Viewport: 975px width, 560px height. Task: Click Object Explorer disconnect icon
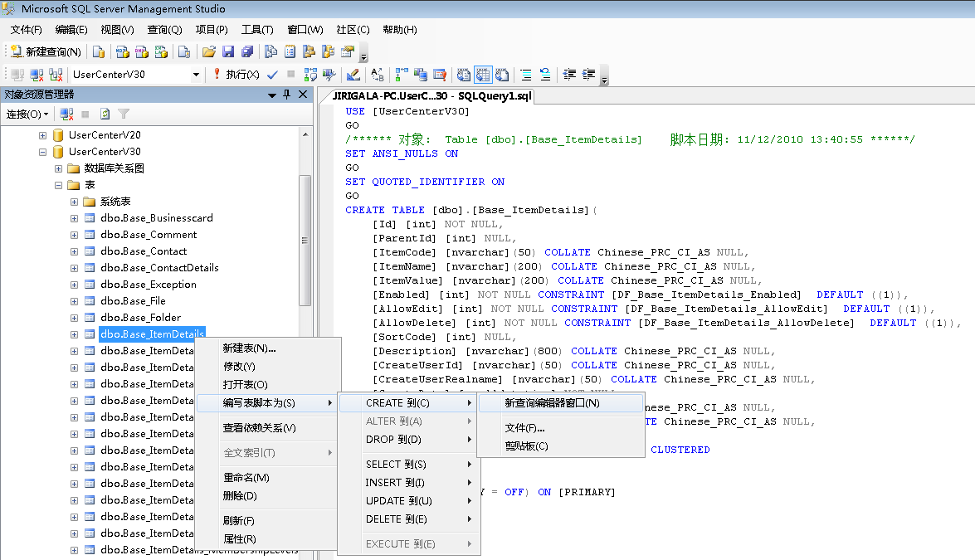click(66, 114)
